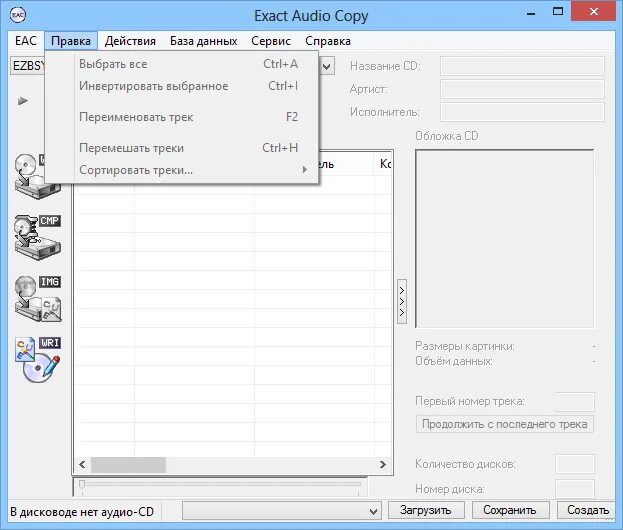This screenshot has height=530, width=623.
Task: Maximize the Exact Audio Copy window
Action: pos(558,12)
